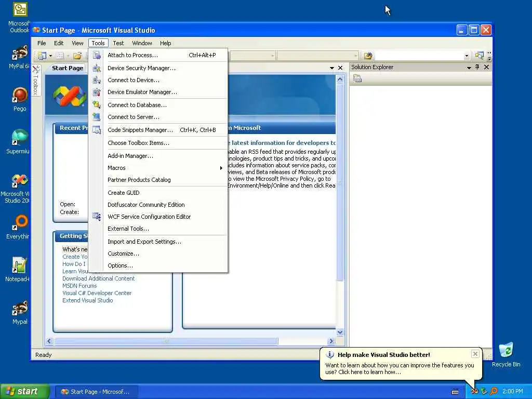Click the horizontal scrollbar right arrow
532x399 pixels.
(x=331, y=341)
